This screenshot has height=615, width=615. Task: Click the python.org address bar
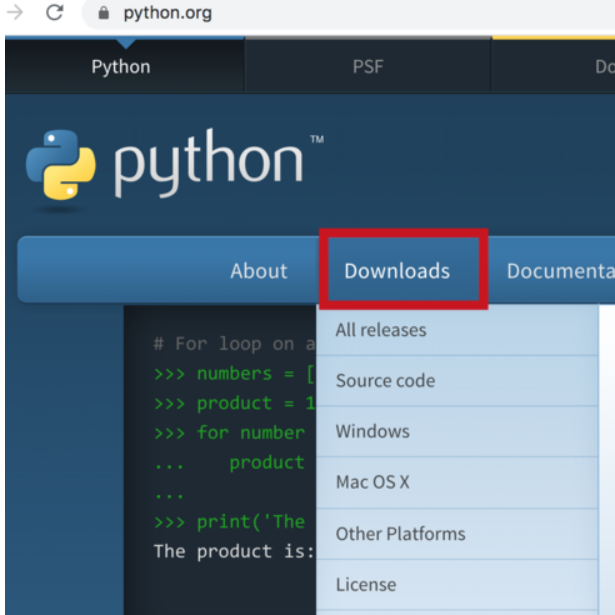coord(349,13)
